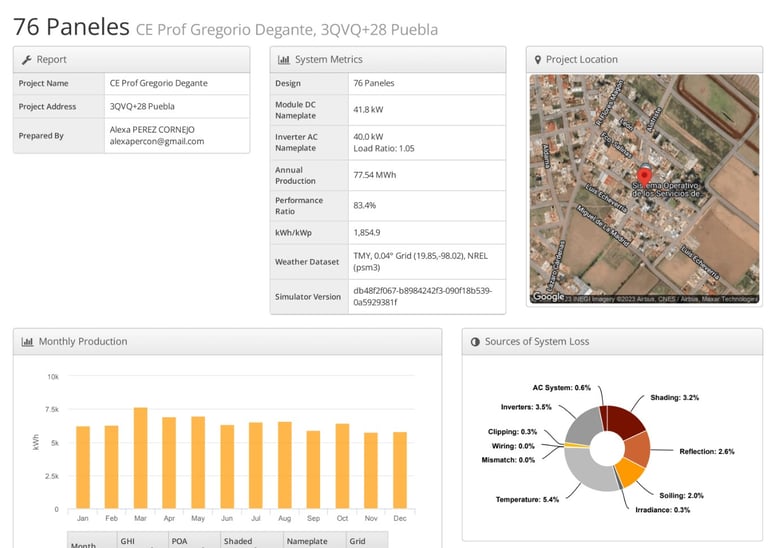This screenshot has height=548, width=768.
Task: Click the Weather Dataset value starting with TMY
Action: (421, 262)
